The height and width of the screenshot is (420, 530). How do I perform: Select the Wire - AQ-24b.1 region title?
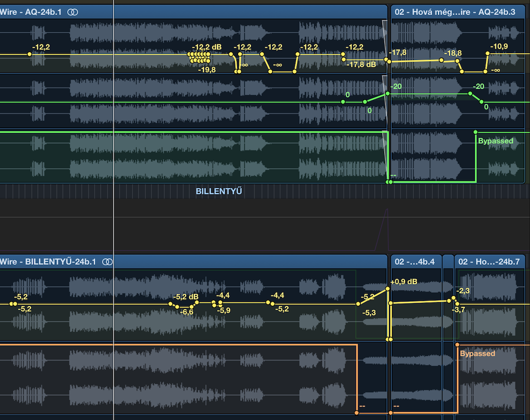click(x=32, y=11)
